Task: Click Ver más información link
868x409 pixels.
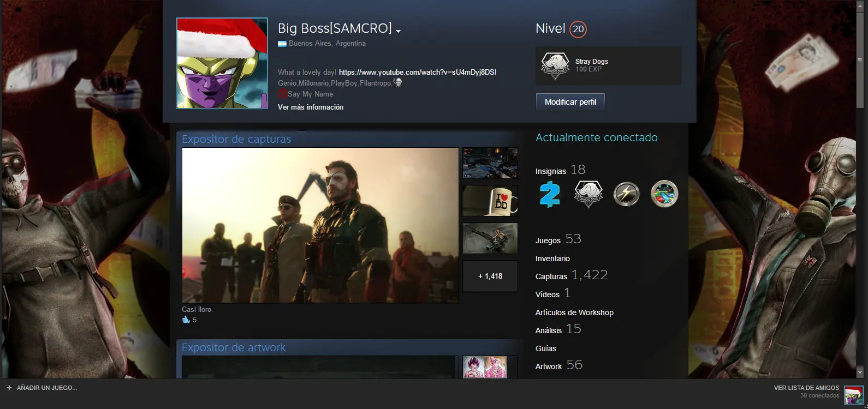Action: tap(311, 107)
